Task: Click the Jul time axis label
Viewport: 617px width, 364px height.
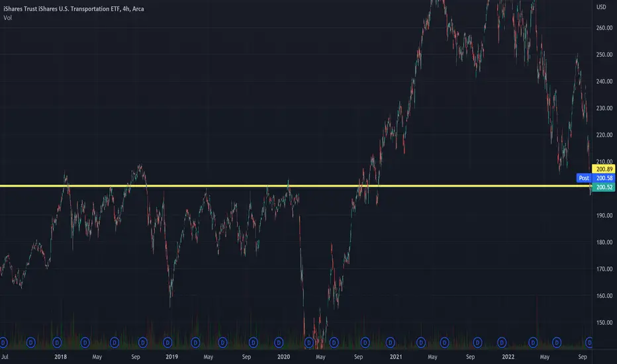Action: 5,357
